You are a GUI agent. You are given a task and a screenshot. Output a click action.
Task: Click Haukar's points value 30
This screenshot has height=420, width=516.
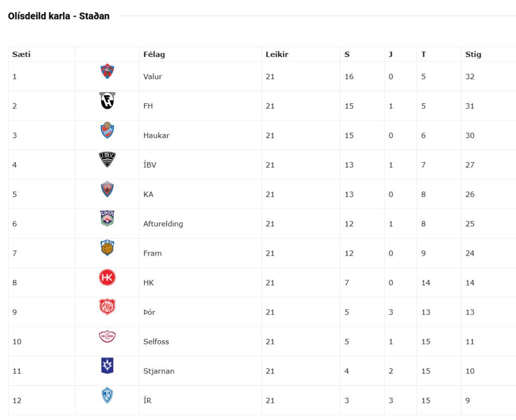coord(470,136)
